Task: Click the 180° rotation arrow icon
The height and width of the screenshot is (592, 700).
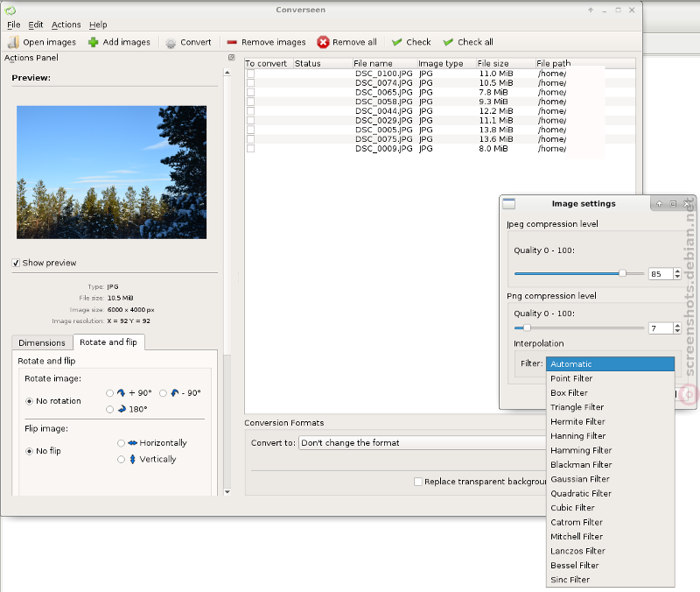Action: coord(122,409)
